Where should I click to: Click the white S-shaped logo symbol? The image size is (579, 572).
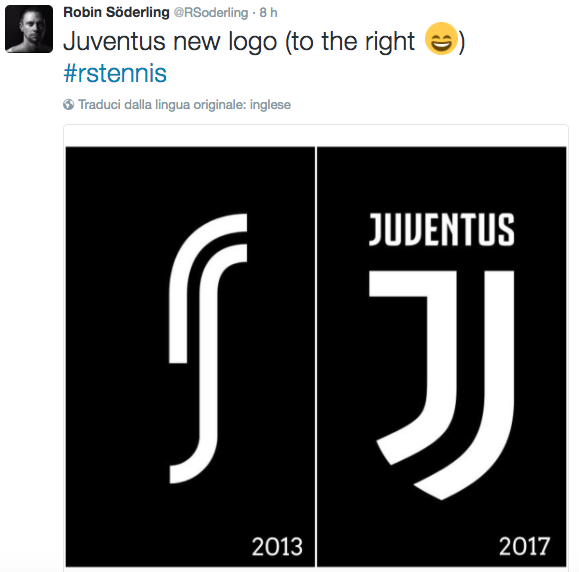208,348
